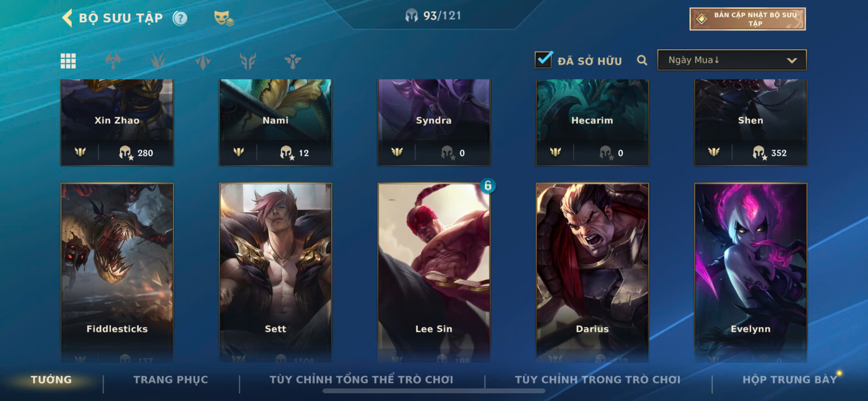Click the bottom horizontal scroll bar

(434, 391)
